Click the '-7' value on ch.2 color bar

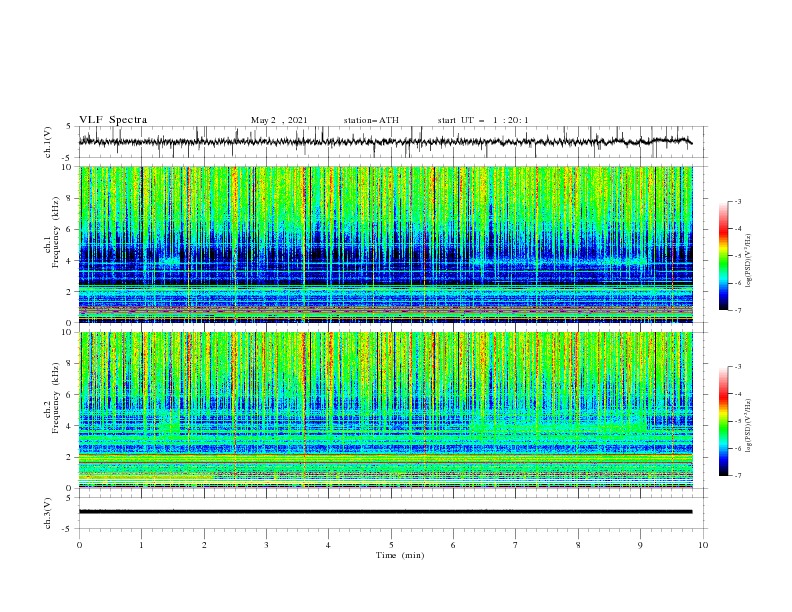[738, 475]
